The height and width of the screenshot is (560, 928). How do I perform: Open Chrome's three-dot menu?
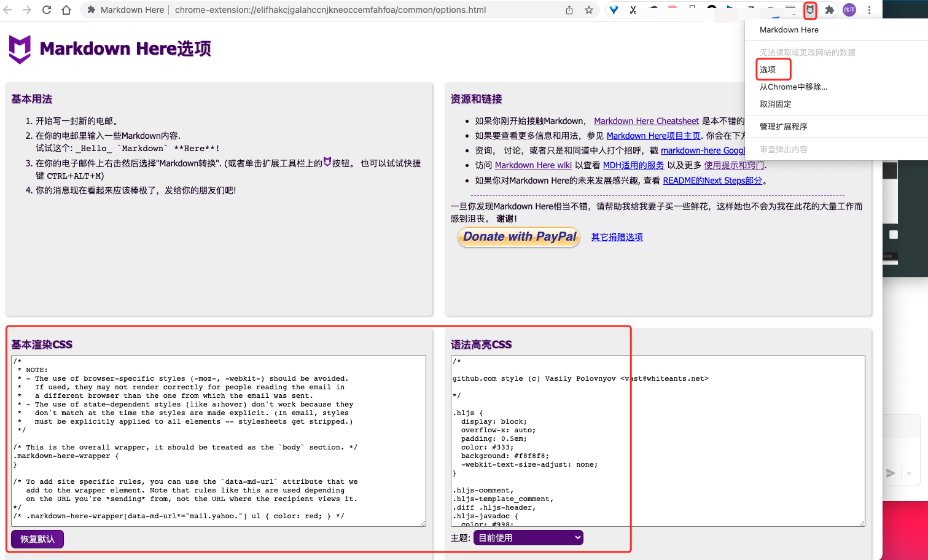[x=870, y=10]
